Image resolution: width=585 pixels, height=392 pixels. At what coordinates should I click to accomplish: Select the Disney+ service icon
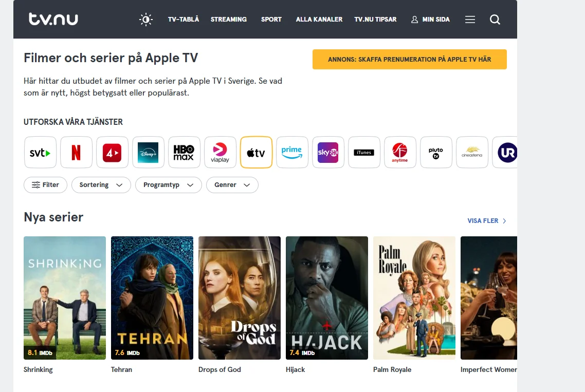pyautogui.click(x=148, y=152)
